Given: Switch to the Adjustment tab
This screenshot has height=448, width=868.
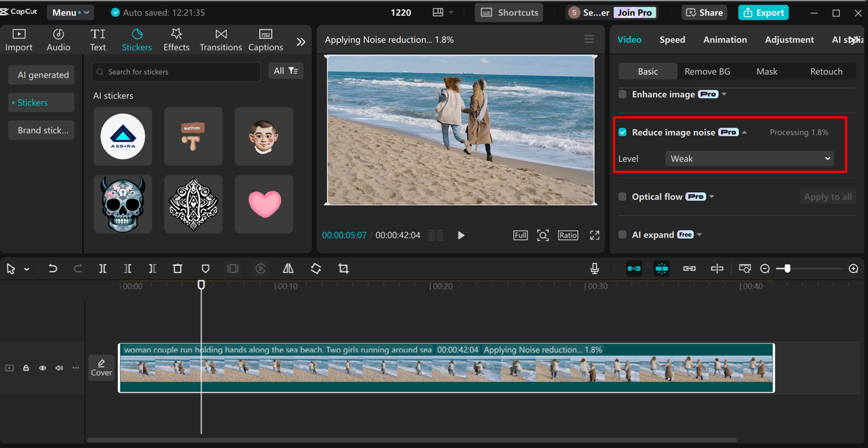Looking at the screenshot, I should pyautogui.click(x=789, y=39).
